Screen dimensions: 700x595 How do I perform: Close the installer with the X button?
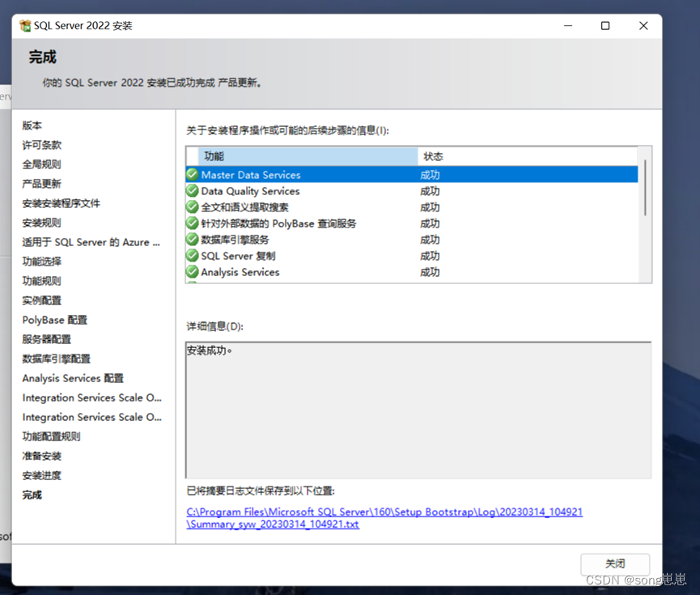coord(643,26)
